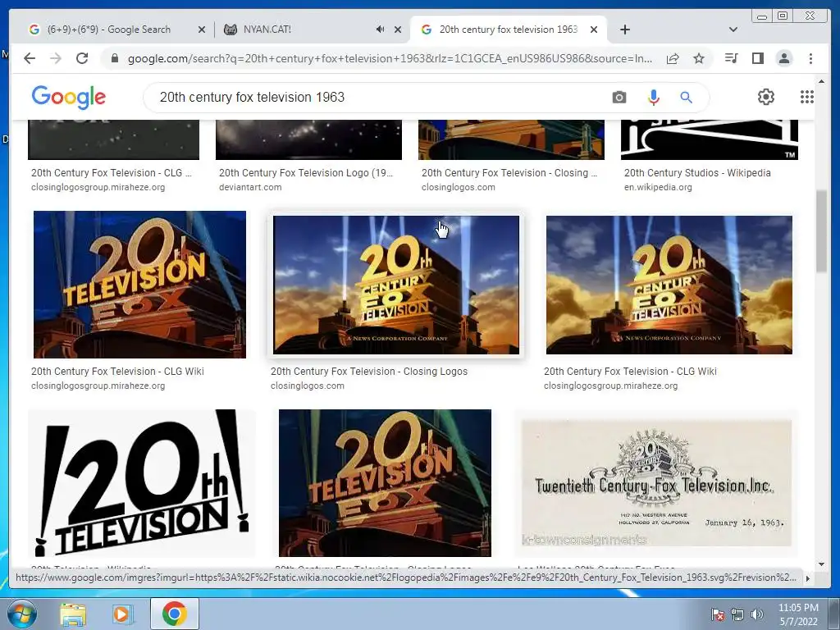Go to Google home via logo
This screenshot has height=630, width=840.
(x=69, y=97)
